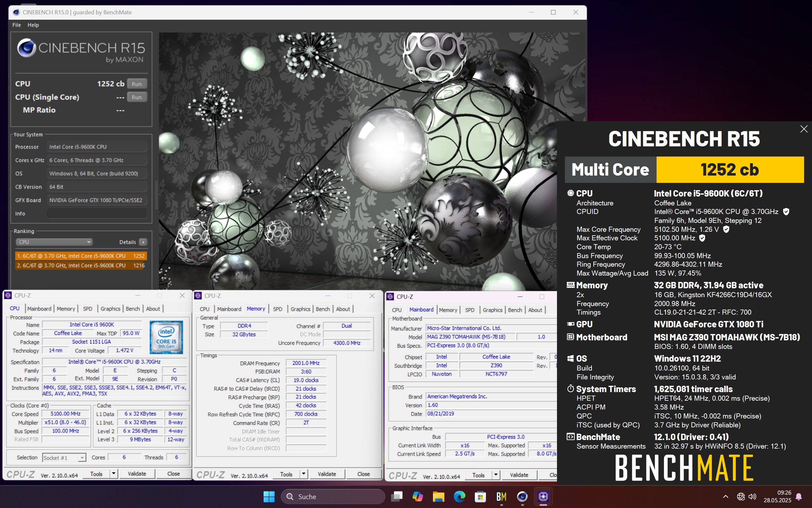The image size is (812, 508).
Task: Click the left CPU-Z window title icon
Action: [8, 295]
